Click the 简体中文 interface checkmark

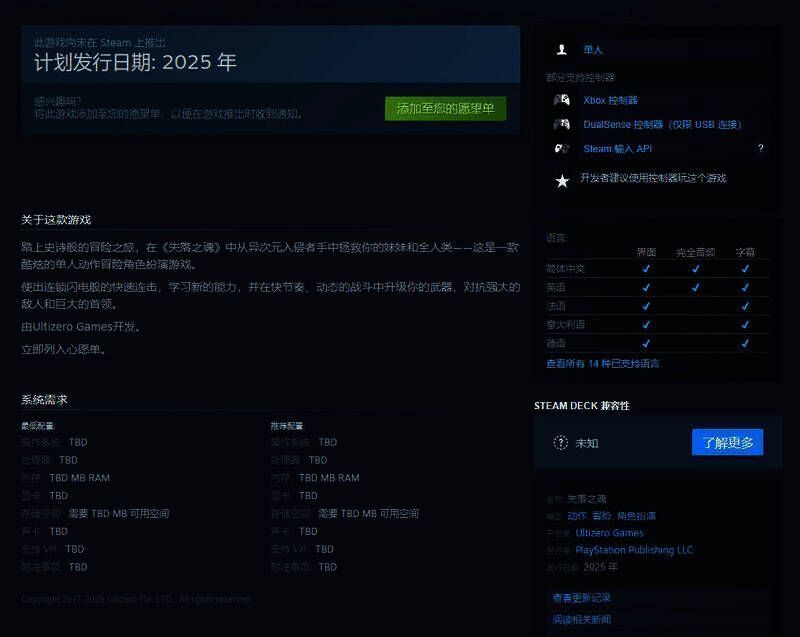pyautogui.click(x=645, y=270)
